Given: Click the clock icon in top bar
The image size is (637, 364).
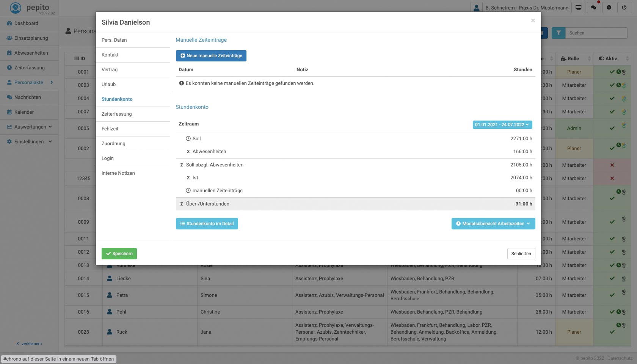Looking at the screenshot, I should point(609,7).
